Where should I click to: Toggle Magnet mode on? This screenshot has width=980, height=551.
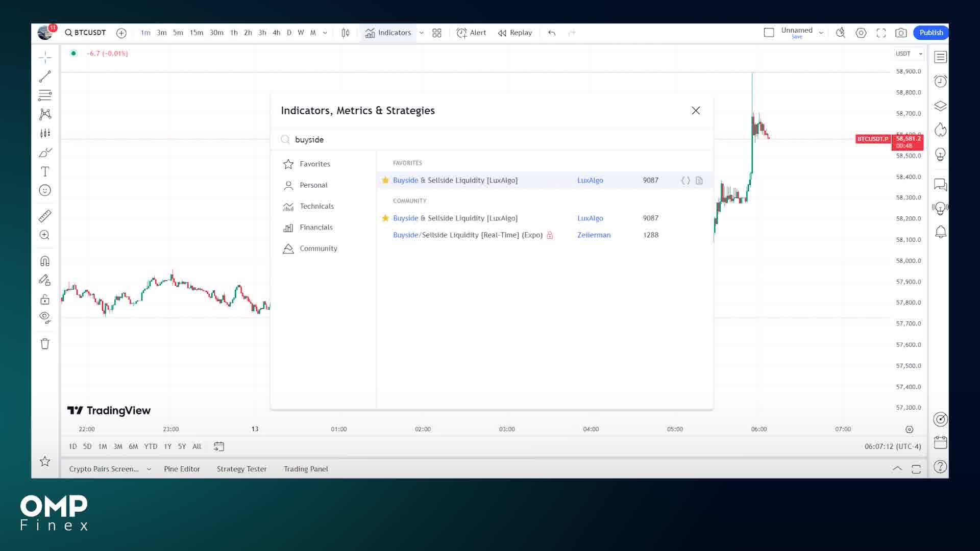click(45, 261)
